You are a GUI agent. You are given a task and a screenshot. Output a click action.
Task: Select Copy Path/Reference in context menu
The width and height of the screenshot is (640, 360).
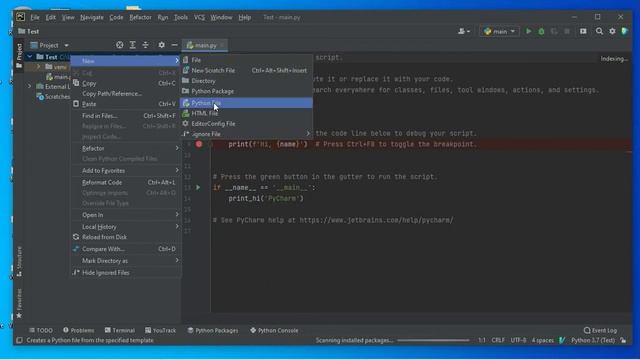[x=126, y=93]
